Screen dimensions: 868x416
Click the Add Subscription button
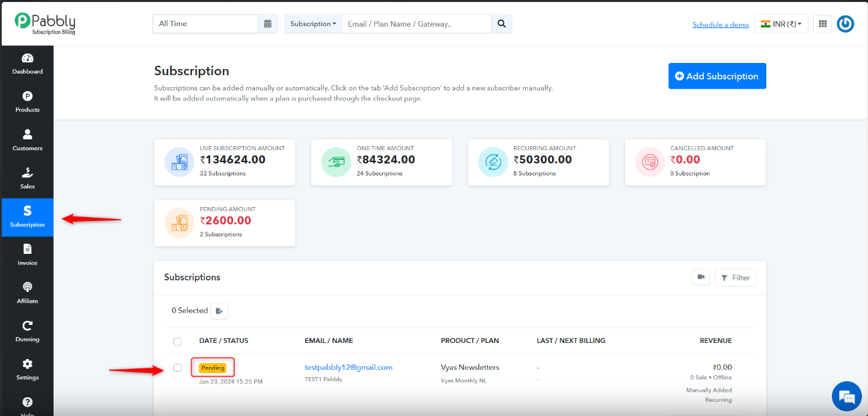click(717, 76)
